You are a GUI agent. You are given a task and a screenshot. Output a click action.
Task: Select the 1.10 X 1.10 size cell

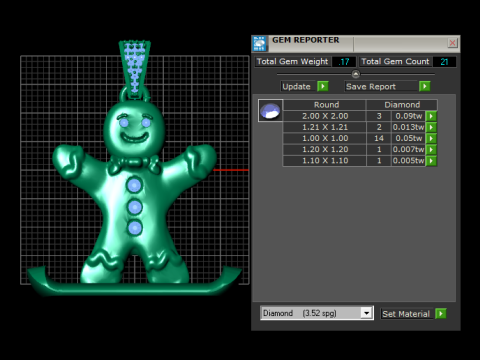324,161
